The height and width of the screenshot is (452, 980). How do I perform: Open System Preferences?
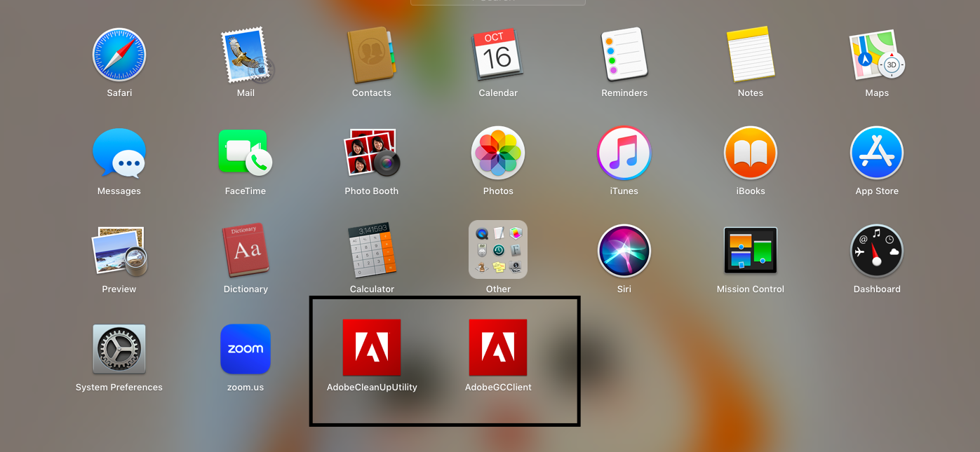tap(119, 348)
